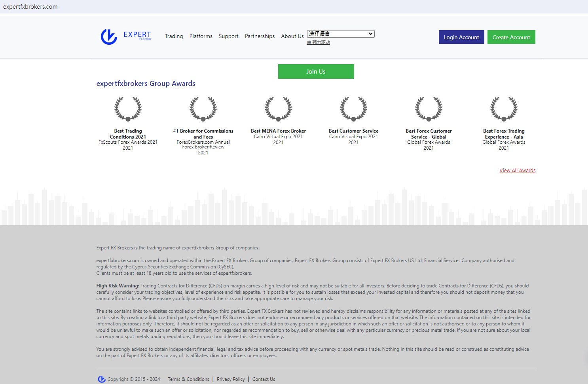Click the Best Customer Service award wreath
The width and height of the screenshot is (588, 384).
[x=353, y=109]
